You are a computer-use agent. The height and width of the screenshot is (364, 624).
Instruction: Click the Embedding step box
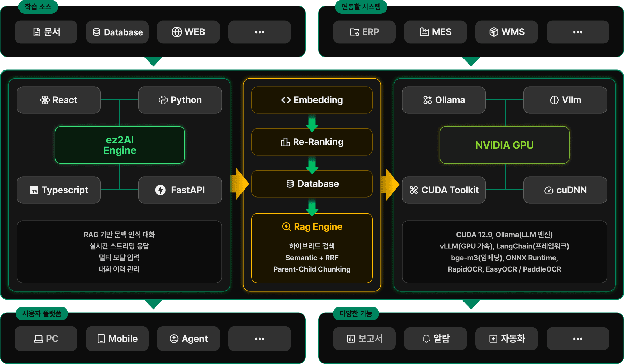coord(312,100)
